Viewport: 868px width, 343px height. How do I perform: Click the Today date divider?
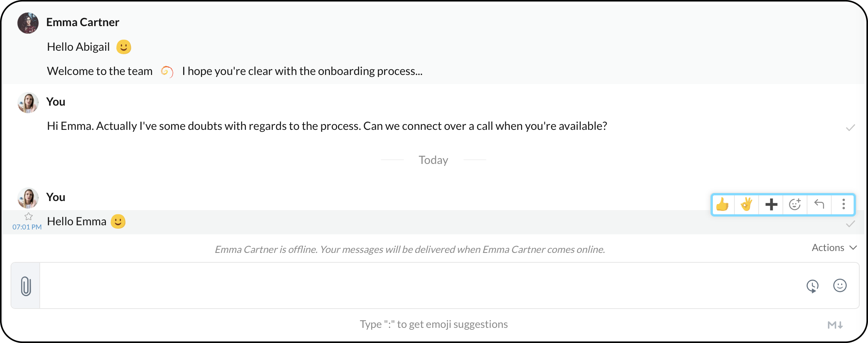433,160
